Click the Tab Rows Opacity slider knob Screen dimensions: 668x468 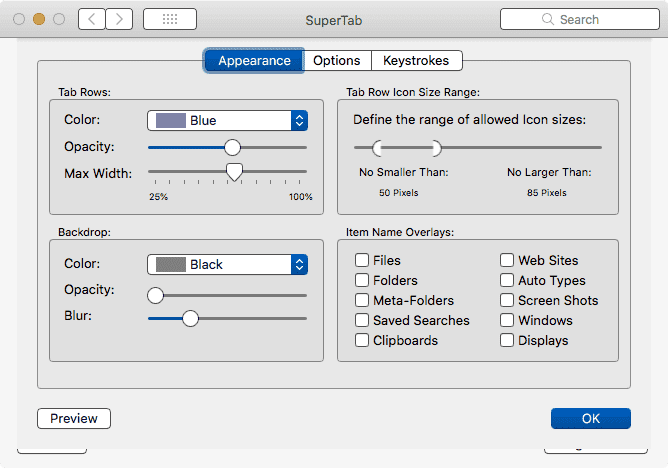click(232, 147)
